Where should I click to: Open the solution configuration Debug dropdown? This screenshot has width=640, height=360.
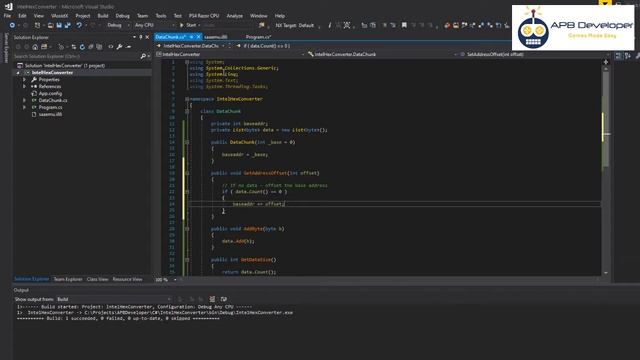[118, 25]
